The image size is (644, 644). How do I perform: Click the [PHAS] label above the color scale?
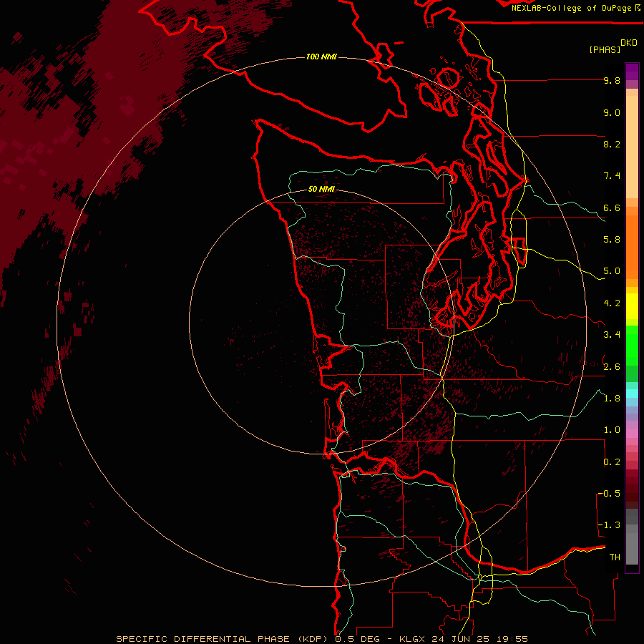pyautogui.click(x=605, y=50)
